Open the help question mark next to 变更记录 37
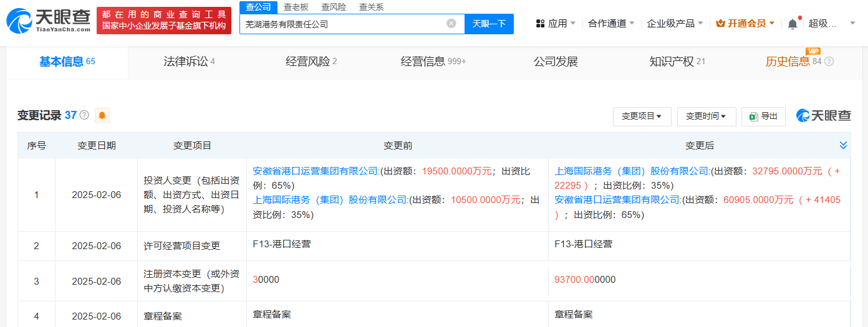The width and height of the screenshot is (868, 327). pyautogui.click(x=84, y=115)
